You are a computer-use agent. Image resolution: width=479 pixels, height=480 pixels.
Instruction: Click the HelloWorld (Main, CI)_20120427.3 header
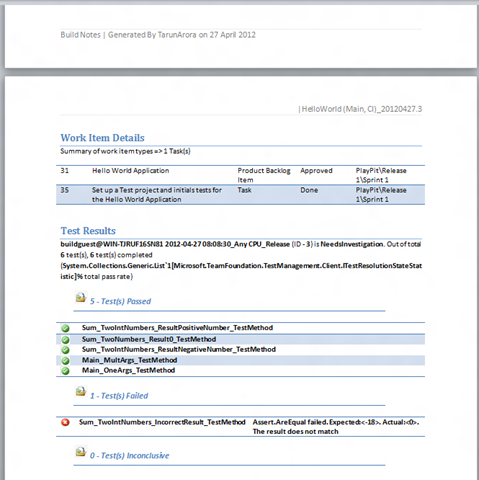tap(360, 109)
